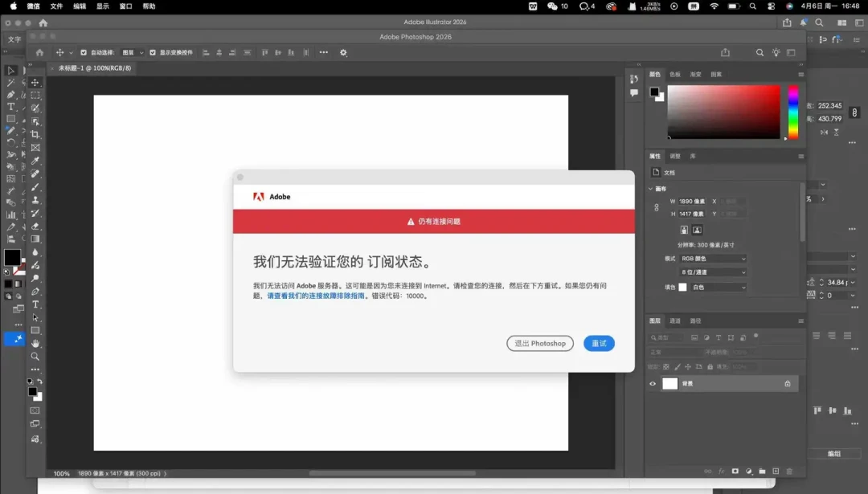Switch to the 色板 (Swatches) tab

coord(675,74)
